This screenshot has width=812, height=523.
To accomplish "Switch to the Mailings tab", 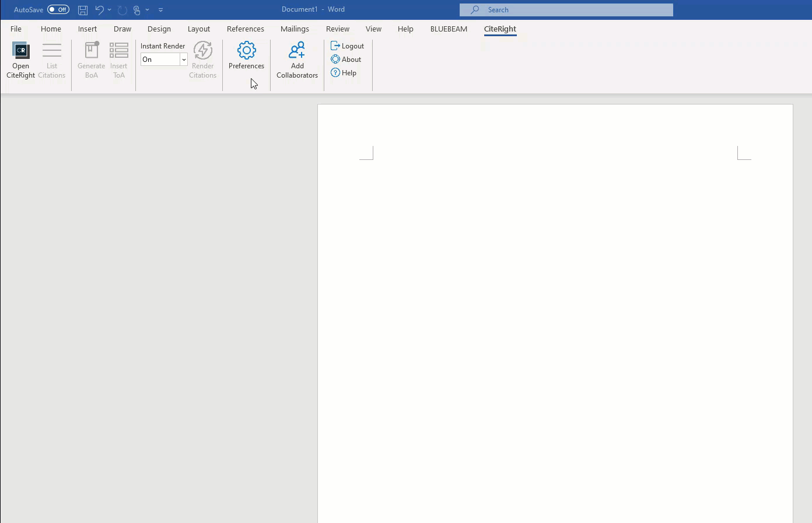I will (295, 29).
